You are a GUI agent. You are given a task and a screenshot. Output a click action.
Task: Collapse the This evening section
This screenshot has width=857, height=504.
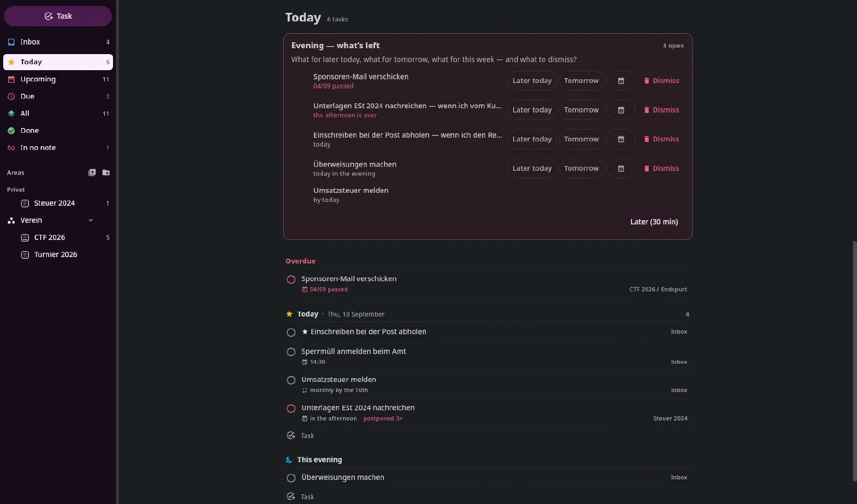point(319,460)
